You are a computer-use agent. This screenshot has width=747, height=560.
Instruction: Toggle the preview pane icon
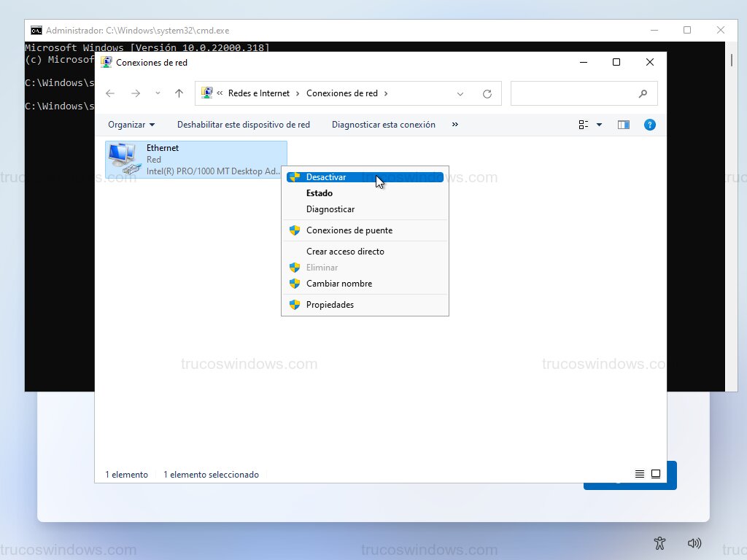point(623,125)
